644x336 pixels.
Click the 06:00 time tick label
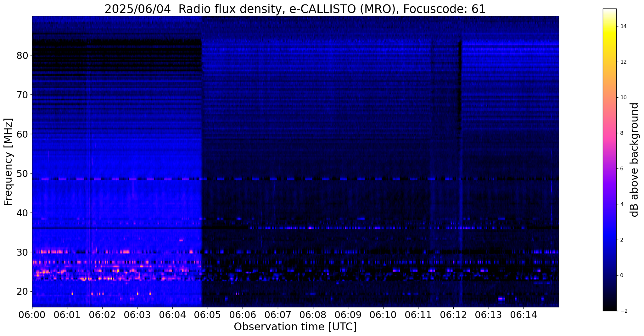click(32, 315)
